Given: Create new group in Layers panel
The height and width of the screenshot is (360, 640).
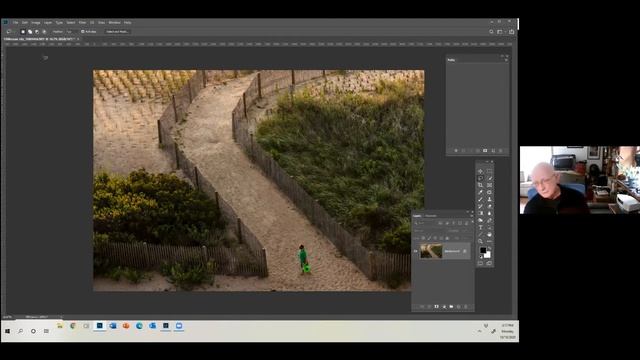Looking at the screenshot, I should coord(451,307).
